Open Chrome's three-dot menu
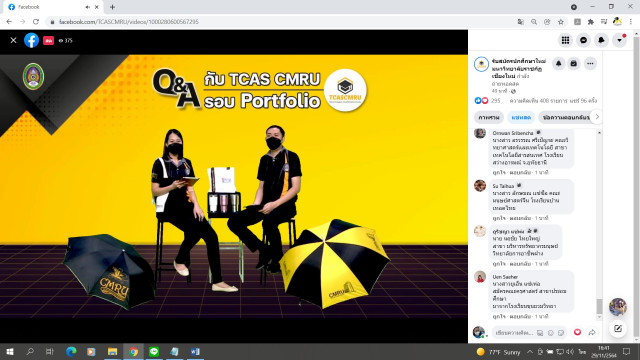The width and height of the screenshot is (640, 360). (631, 22)
